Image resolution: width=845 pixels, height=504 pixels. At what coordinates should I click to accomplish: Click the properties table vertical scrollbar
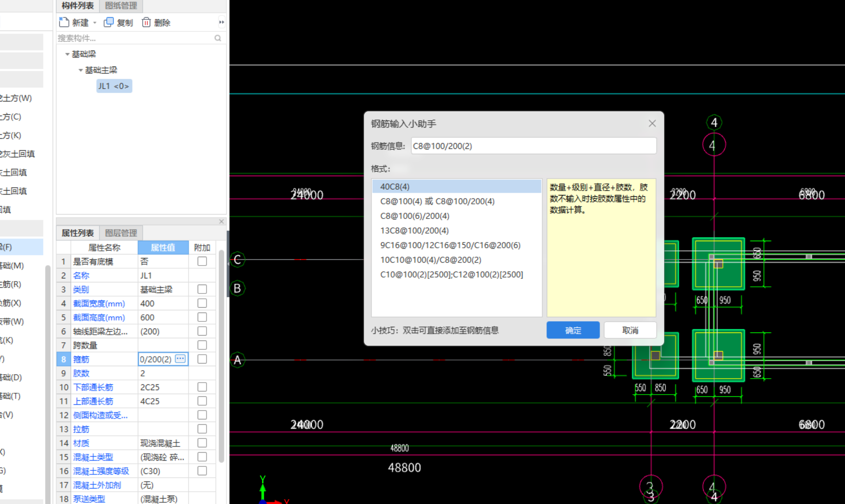tap(221, 357)
